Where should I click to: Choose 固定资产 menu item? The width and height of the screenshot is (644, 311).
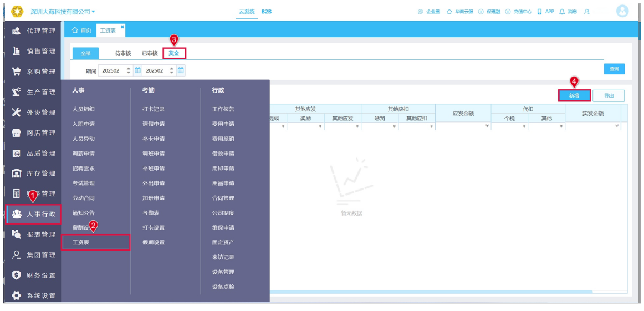pyautogui.click(x=223, y=242)
